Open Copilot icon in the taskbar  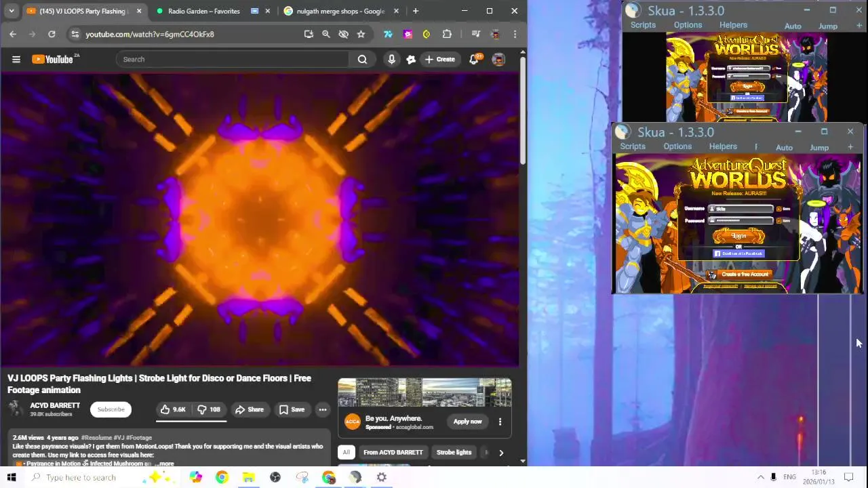pos(195,477)
